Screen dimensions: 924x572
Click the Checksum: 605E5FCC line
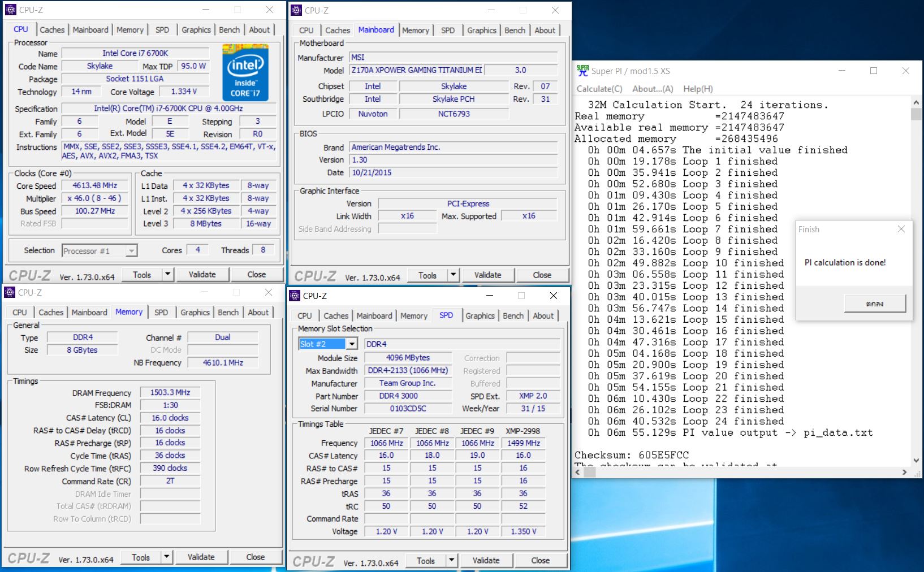[632, 455]
